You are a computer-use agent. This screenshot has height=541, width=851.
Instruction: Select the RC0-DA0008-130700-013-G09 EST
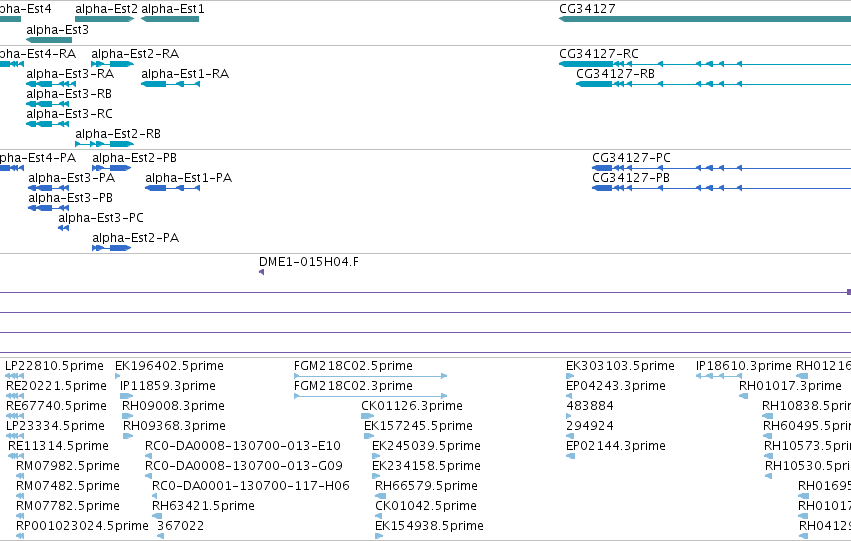[149, 476]
